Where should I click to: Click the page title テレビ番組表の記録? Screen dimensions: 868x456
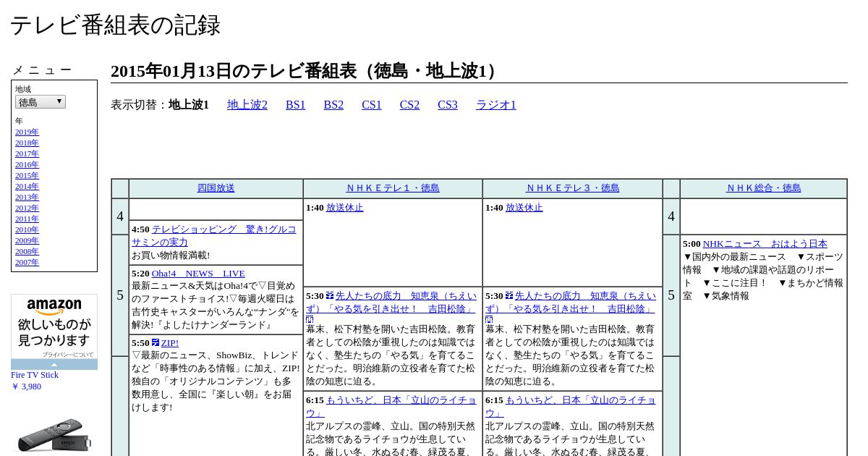click(115, 25)
